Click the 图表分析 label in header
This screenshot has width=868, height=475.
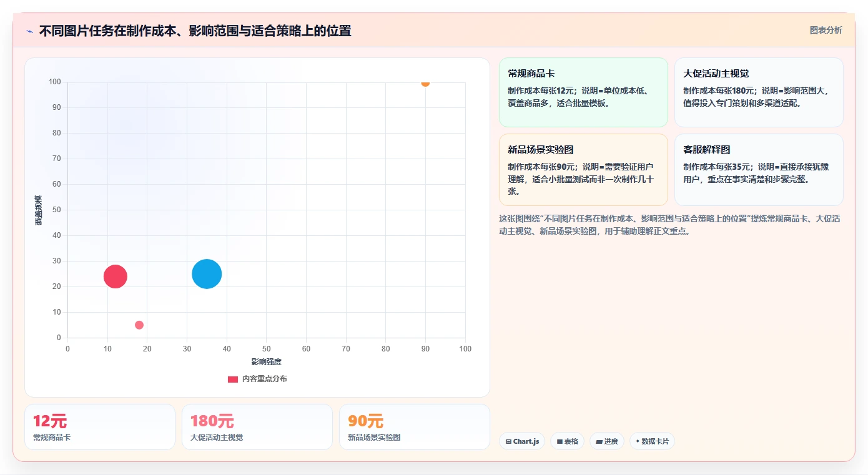coord(826,30)
